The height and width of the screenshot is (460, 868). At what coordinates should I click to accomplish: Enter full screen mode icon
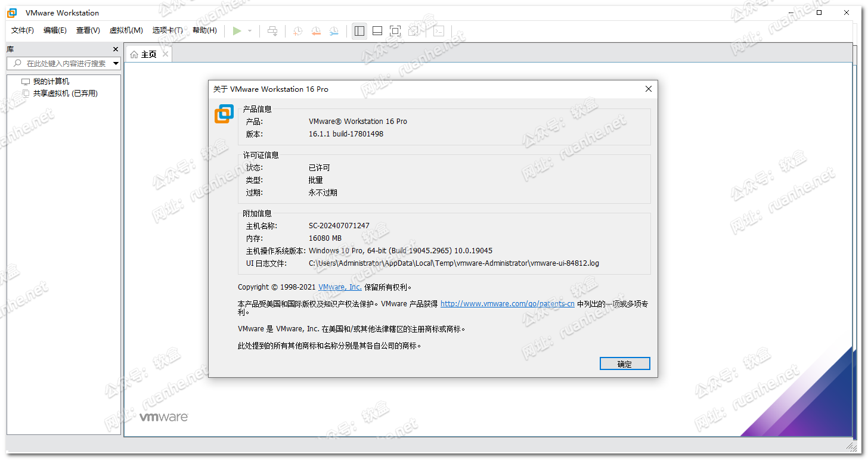tap(395, 31)
